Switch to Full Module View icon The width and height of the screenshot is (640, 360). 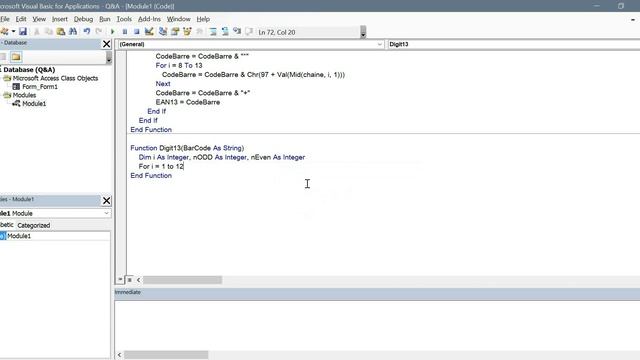[129, 280]
